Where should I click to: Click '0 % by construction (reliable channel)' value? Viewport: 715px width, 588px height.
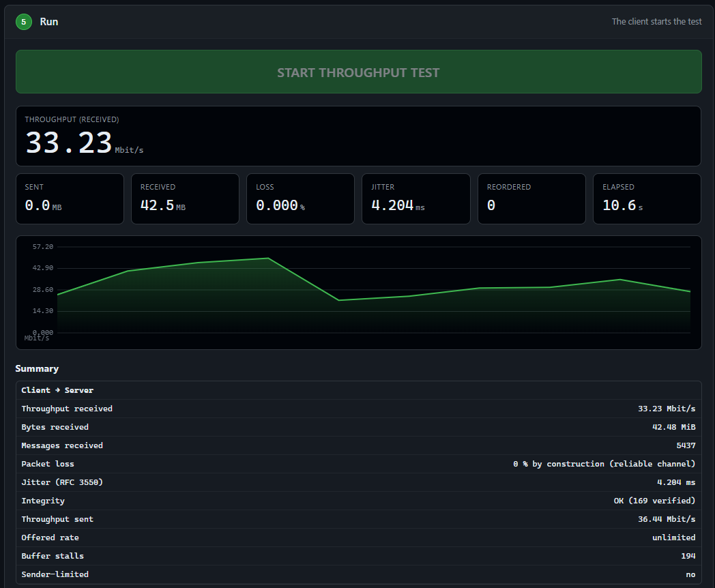[604, 464]
